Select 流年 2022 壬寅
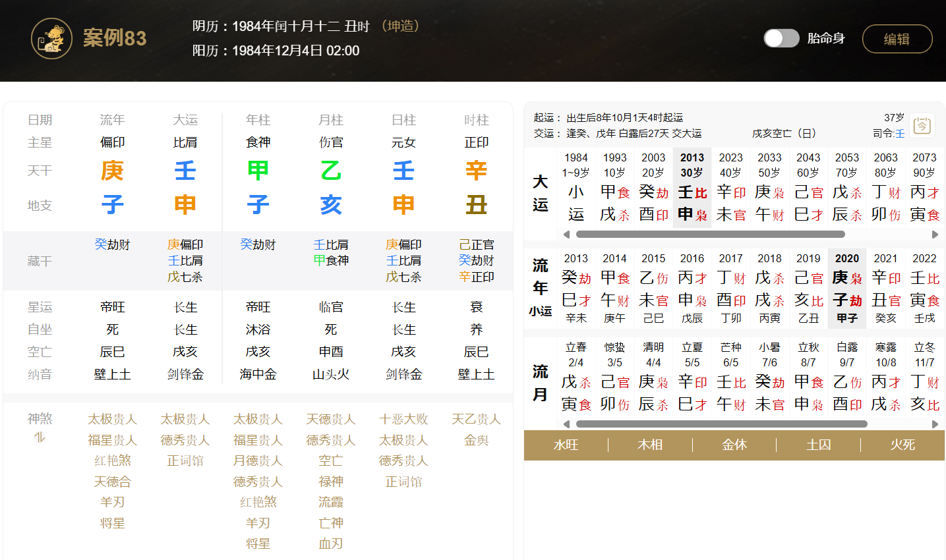This screenshot has width=946, height=560. (925, 288)
